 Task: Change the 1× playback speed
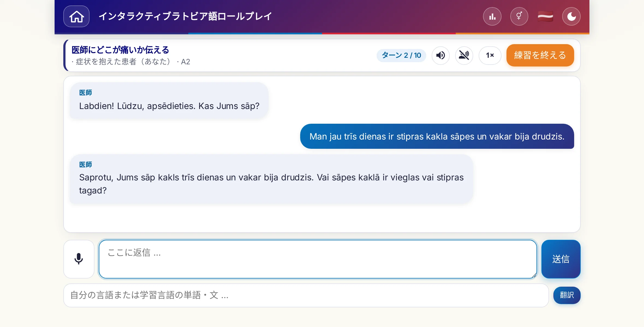click(x=490, y=55)
